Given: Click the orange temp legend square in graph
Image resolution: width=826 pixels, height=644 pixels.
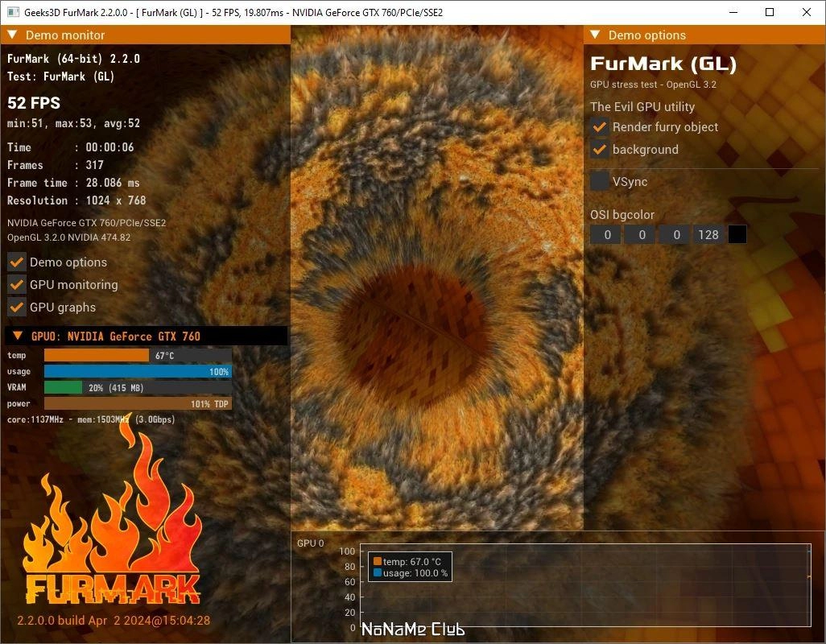Looking at the screenshot, I should pyautogui.click(x=378, y=561).
